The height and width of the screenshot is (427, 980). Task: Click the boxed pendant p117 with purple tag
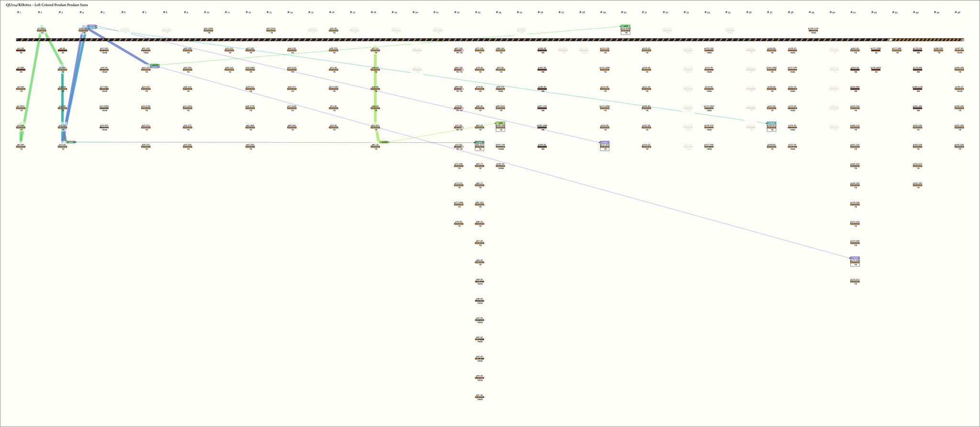pos(604,146)
